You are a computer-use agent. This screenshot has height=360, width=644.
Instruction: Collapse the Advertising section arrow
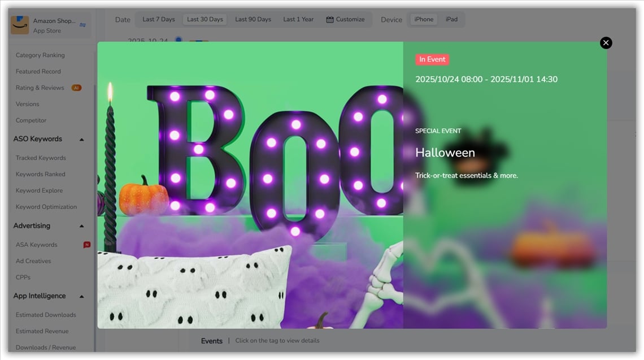81,226
